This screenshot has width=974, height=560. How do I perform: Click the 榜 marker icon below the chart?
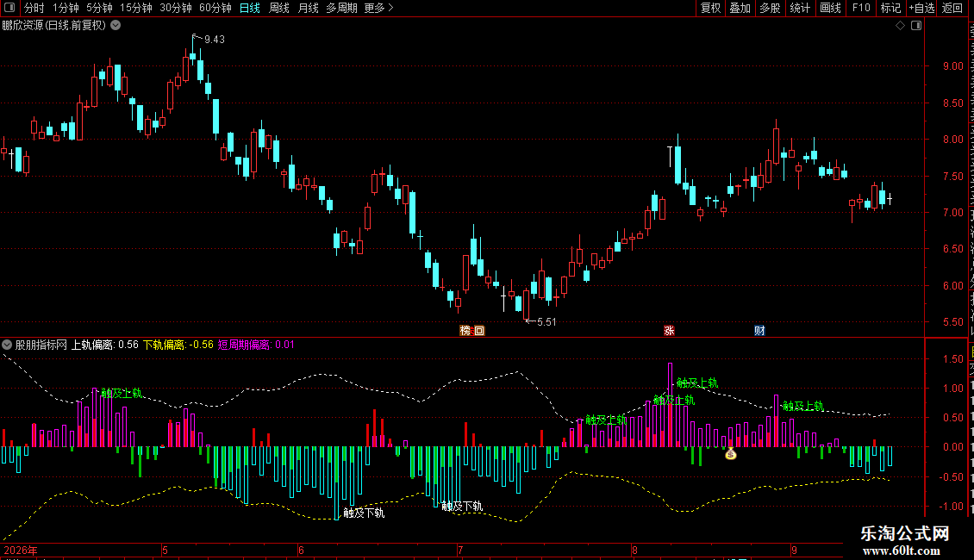pos(465,330)
